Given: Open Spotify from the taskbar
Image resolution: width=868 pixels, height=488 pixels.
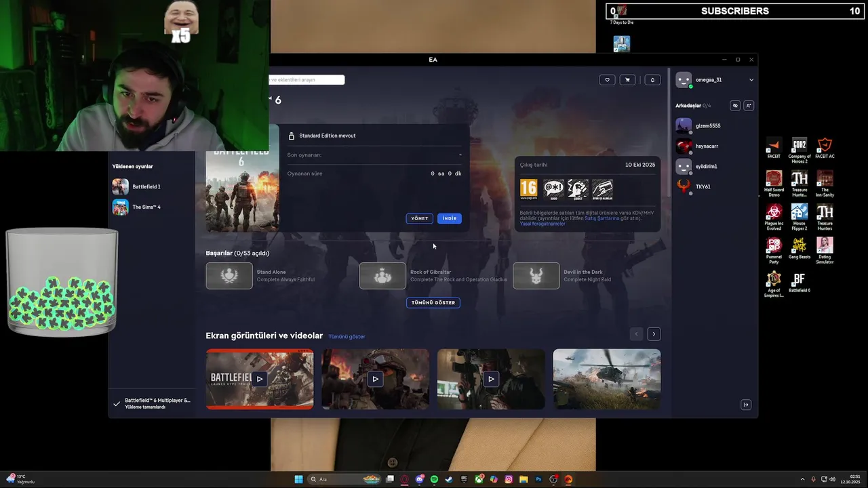Looking at the screenshot, I should coord(434,479).
